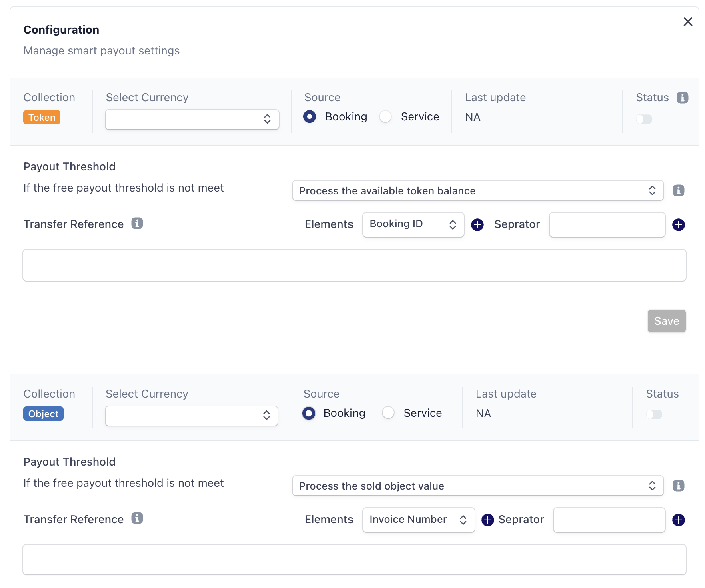Open the Booking ID elements dropdown
The height and width of the screenshot is (588, 705).
click(x=413, y=224)
